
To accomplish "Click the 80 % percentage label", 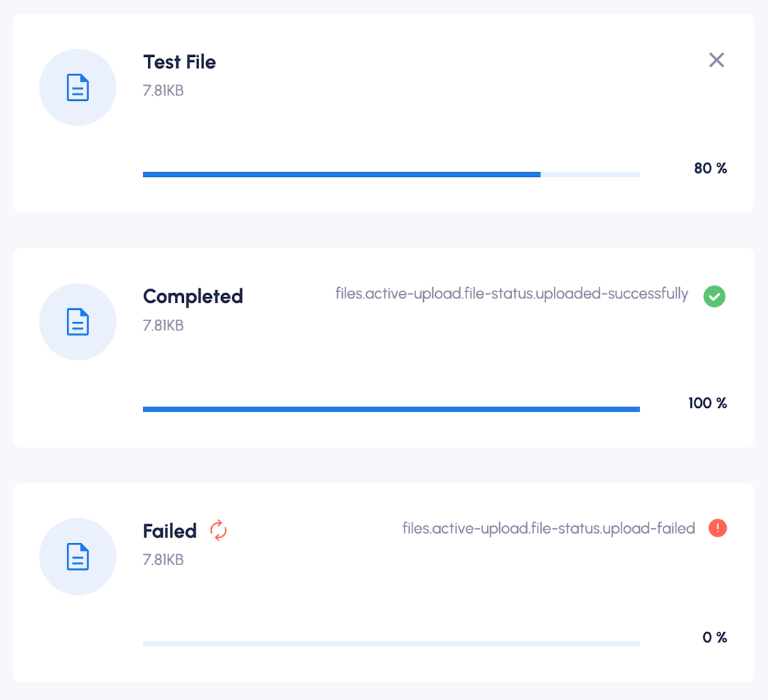I will point(710,168).
